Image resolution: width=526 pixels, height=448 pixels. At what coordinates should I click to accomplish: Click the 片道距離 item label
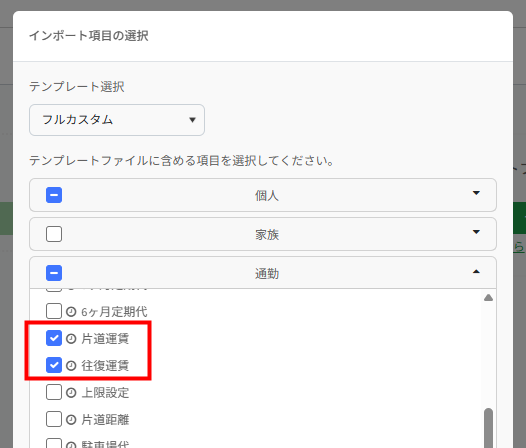click(x=105, y=419)
